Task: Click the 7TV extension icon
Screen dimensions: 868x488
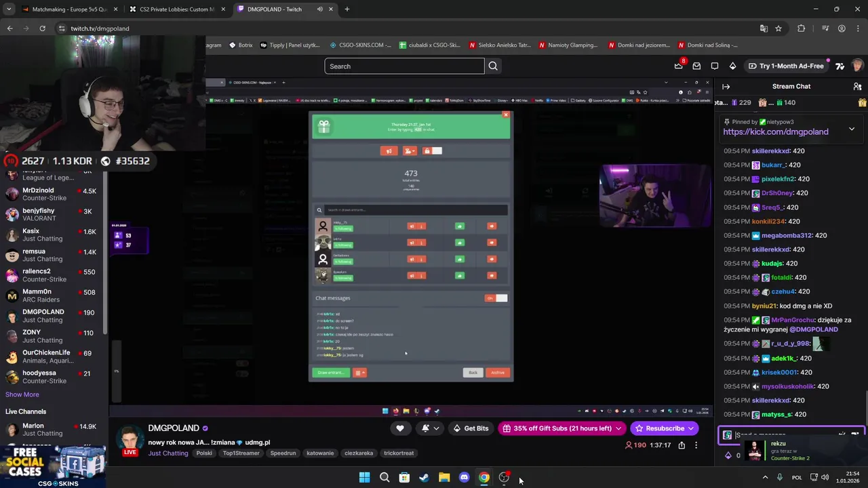Action: coord(840,66)
